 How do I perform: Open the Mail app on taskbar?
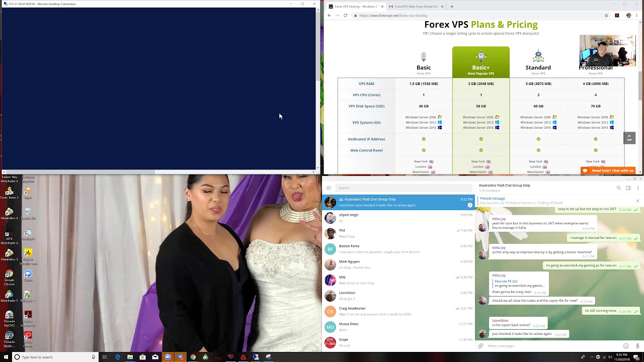(155, 357)
